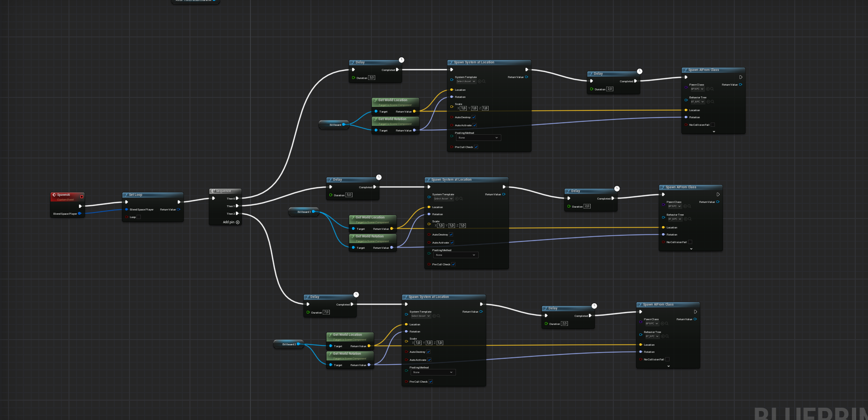Click the Billboard 1 variable's blue output pin

pyautogui.click(x=313, y=212)
